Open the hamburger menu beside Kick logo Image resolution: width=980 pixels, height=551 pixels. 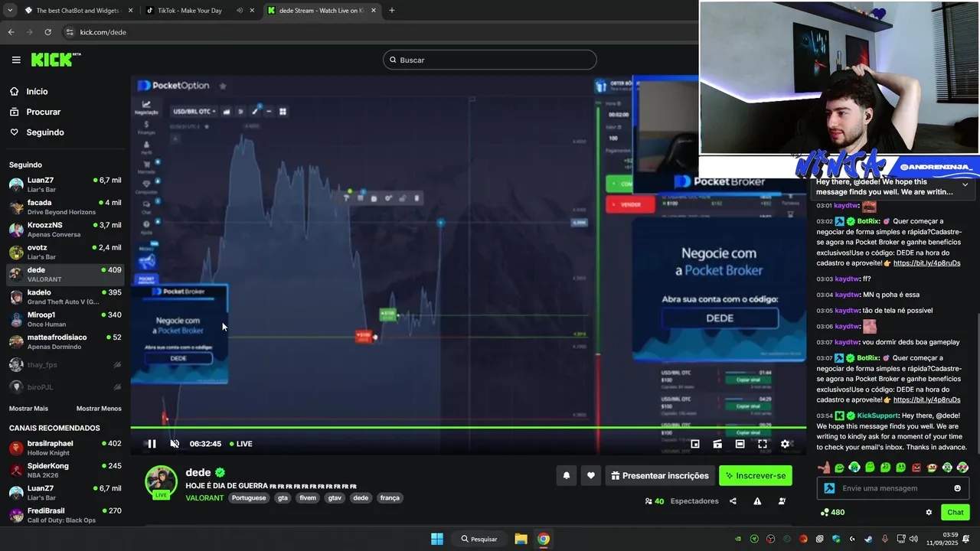tap(16, 60)
